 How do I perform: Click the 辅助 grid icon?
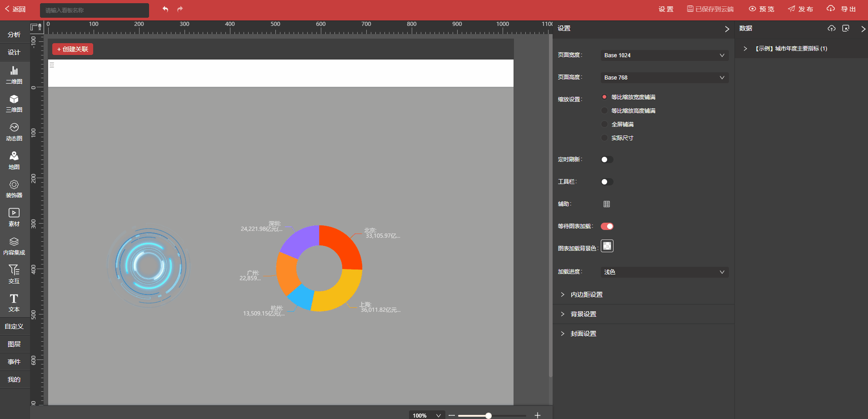(x=607, y=204)
